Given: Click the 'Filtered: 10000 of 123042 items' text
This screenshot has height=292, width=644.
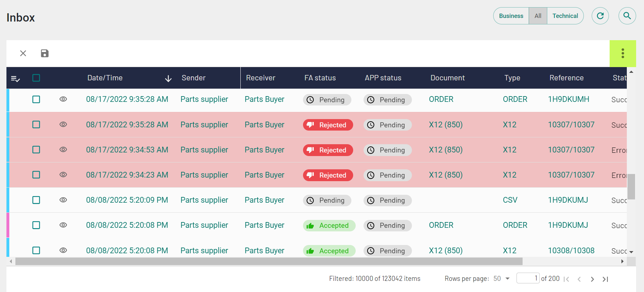Looking at the screenshot, I should coord(375,279).
